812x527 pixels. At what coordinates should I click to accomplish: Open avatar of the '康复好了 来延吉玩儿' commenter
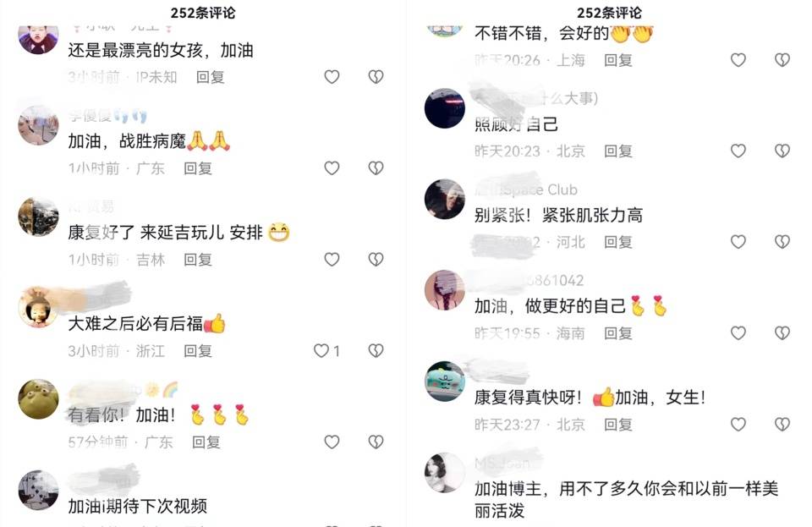click(x=38, y=217)
